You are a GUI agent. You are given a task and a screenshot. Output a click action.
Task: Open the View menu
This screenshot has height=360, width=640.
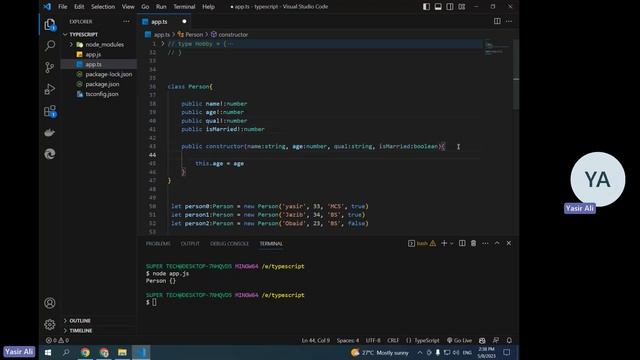point(128,7)
